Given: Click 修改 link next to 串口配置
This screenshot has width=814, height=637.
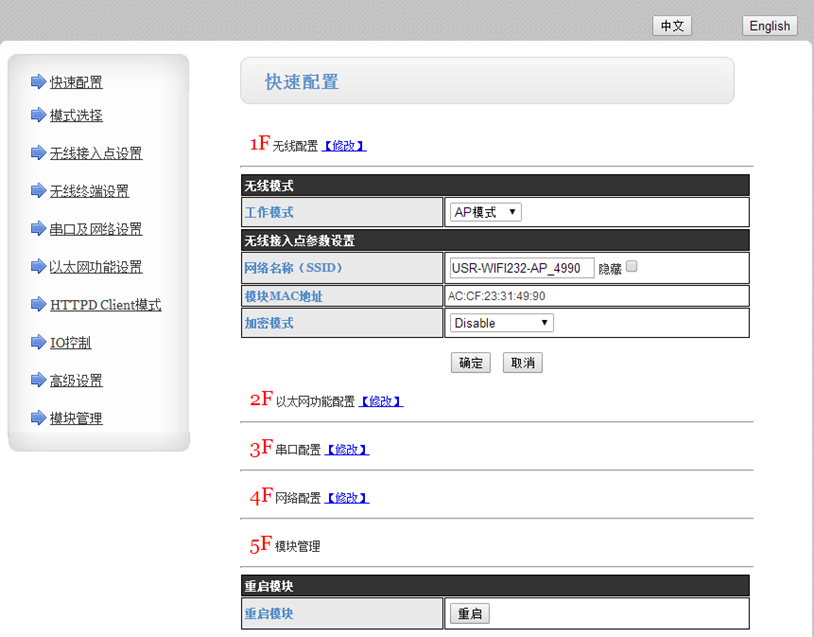Looking at the screenshot, I should [347, 450].
